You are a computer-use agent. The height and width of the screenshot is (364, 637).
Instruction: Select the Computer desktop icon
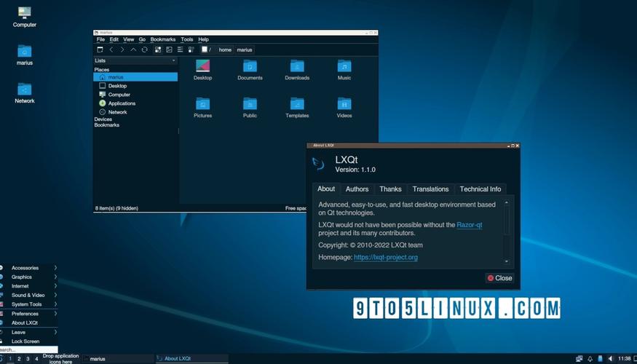click(24, 17)
